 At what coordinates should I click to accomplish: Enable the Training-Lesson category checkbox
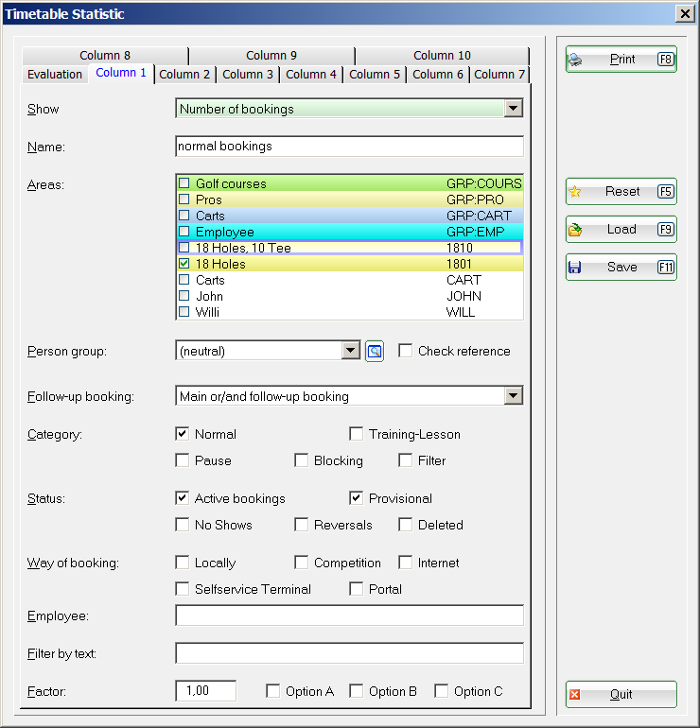[x=357, y=434]
